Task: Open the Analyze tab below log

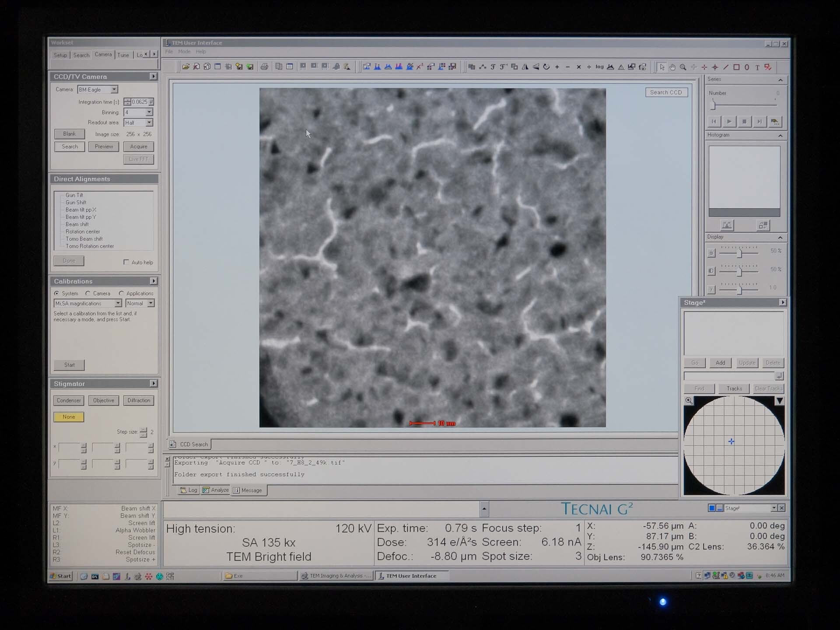Action: pos(216,490)
